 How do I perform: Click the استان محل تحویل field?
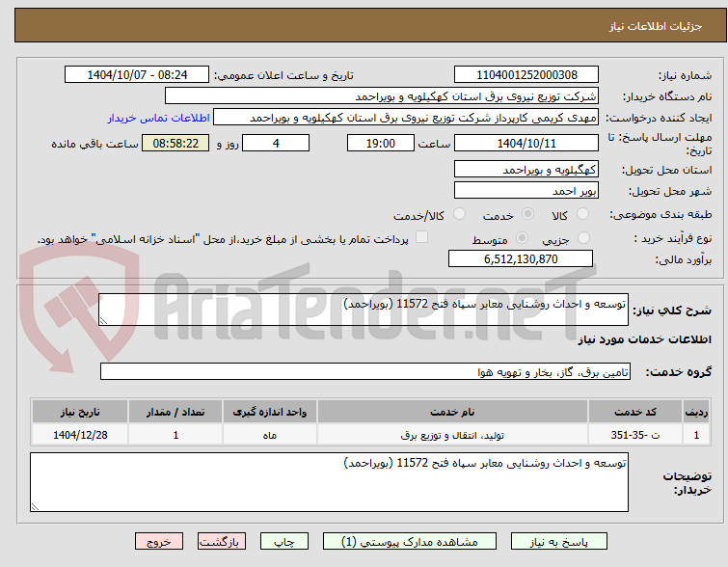(526, 170)
